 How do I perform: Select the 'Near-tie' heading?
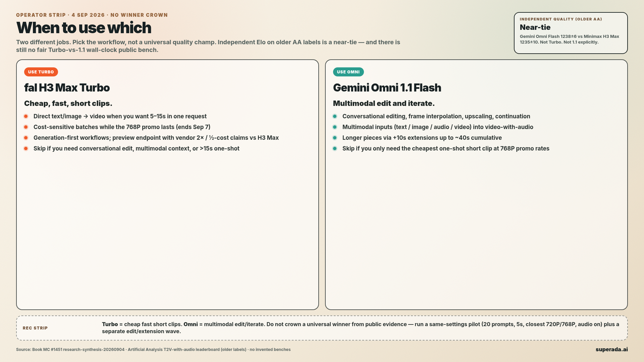[535, 27]
